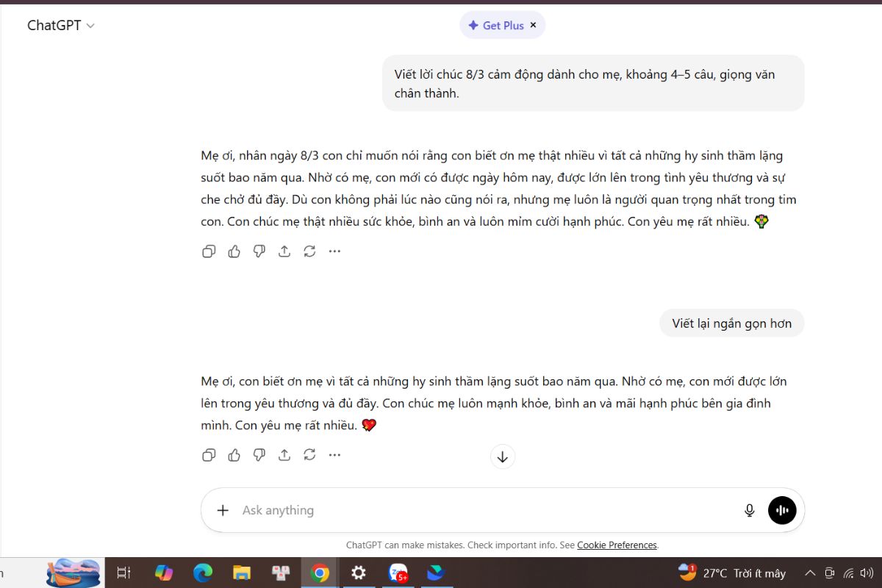Copy the first long response
Image resolution: width=882 pixels, height=588 pixels.
click(209, 251)
